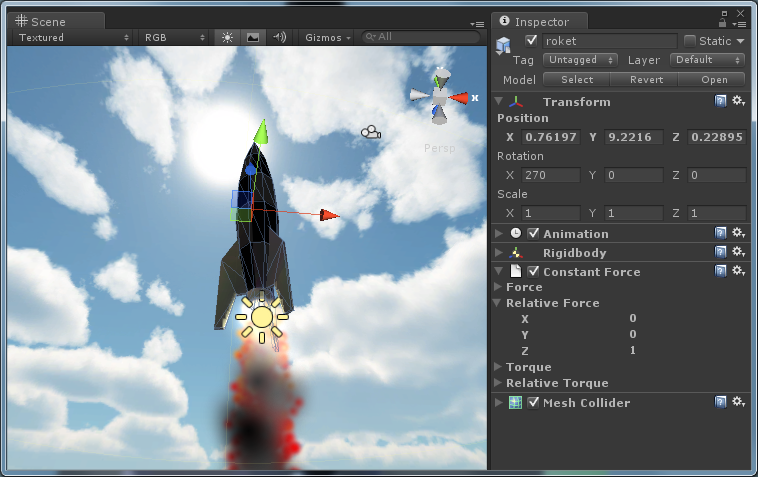Open Rigidbody gear settings menu
758x477 pixels.
pyautogui.click(x=738, y=252)
